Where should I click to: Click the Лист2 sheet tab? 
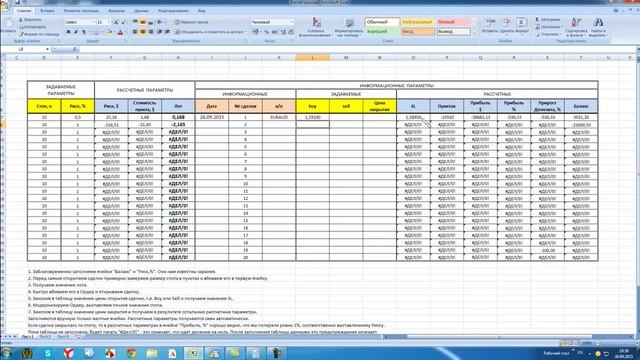(45, 337)
